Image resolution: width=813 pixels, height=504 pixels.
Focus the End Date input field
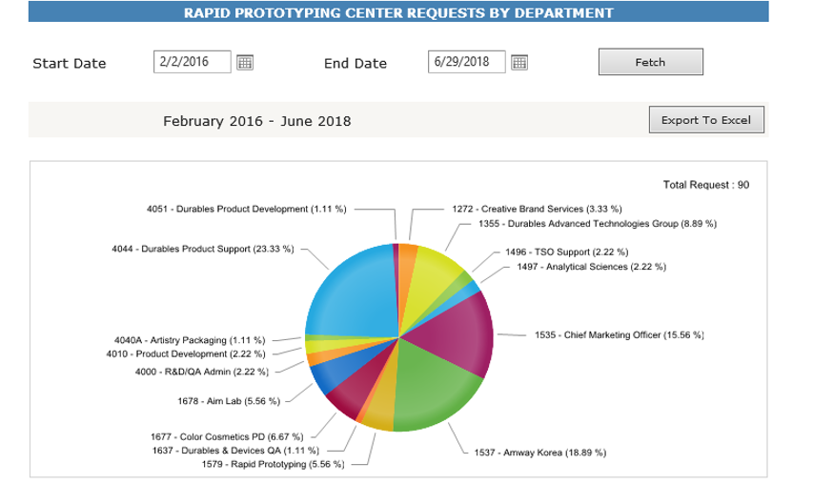point(467,62)
